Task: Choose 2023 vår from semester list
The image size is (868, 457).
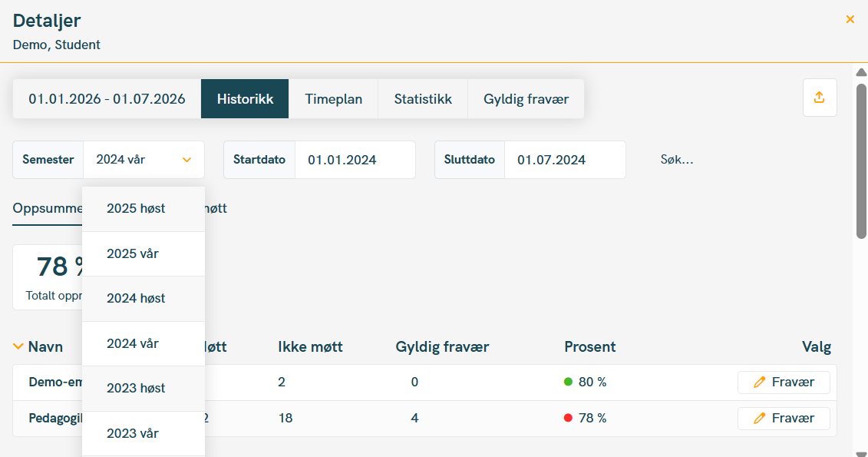Action: coord(144,433)
